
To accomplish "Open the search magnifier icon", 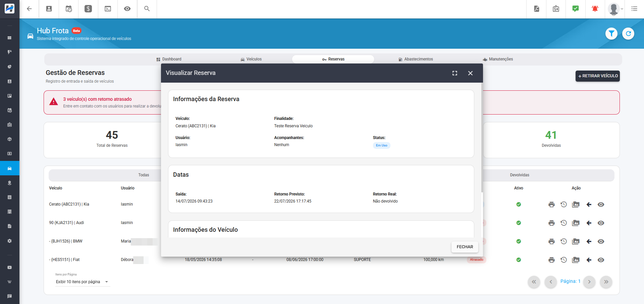I will pyautogui.click(x=147, y=9).
